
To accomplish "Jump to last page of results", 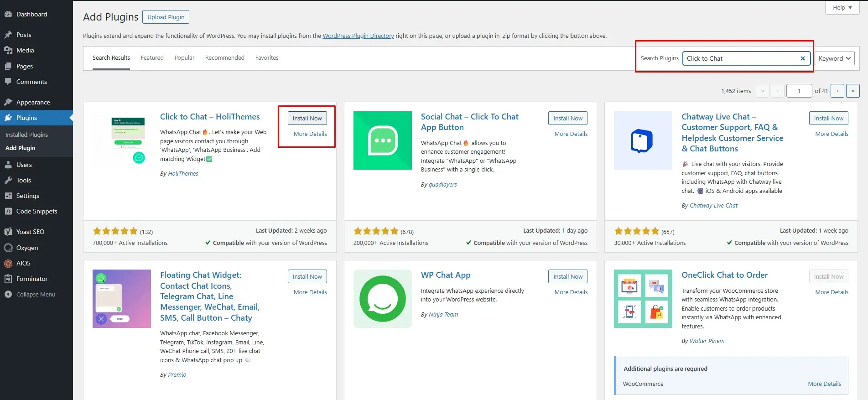I will point(853,91).
